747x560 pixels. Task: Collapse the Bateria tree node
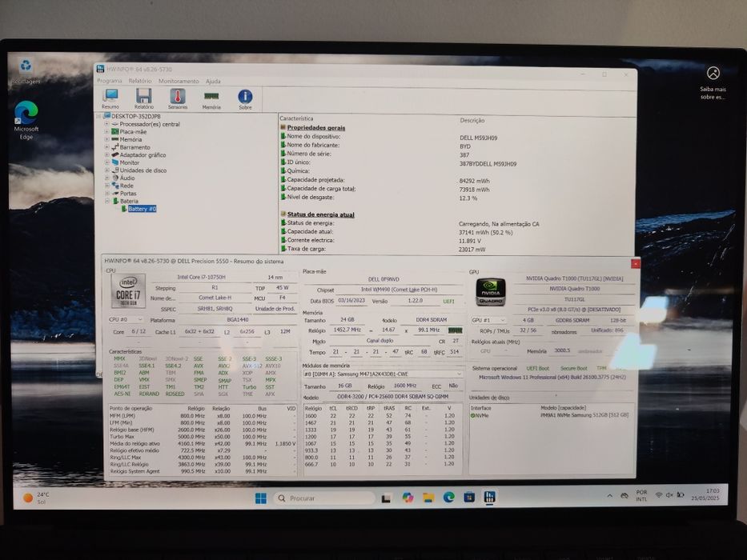click(x=106, y=201)
